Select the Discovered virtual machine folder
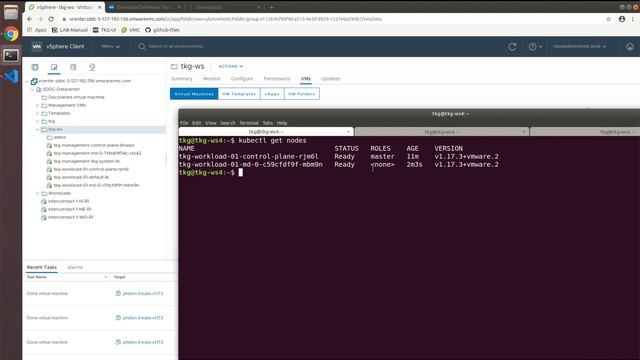The height and width of the screenshot is (360, 640). coord(76,97)
